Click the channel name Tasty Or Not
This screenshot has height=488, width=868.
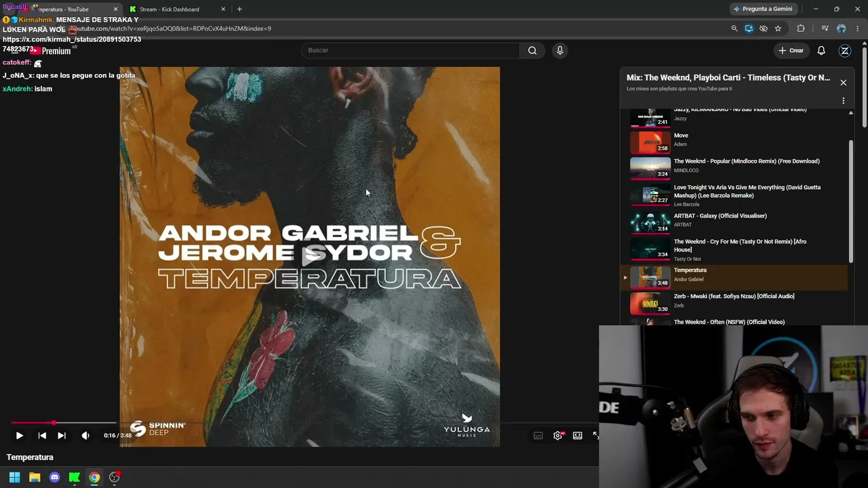click(x=688, y=259)
